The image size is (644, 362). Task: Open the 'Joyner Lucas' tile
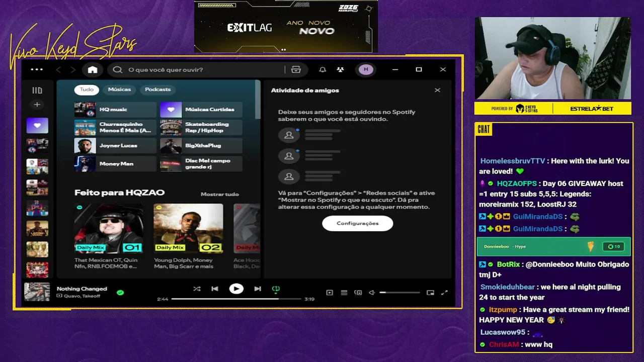tap(115, 146)
